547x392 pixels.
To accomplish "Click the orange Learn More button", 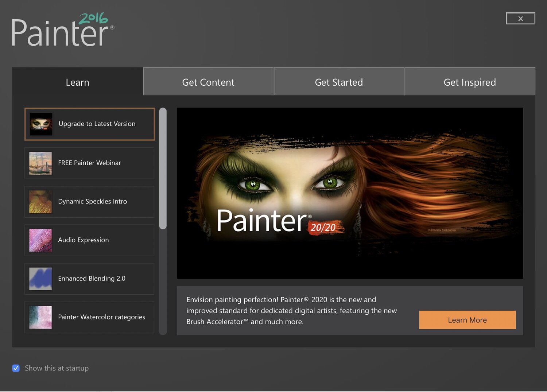I will (x=468, y=320).
